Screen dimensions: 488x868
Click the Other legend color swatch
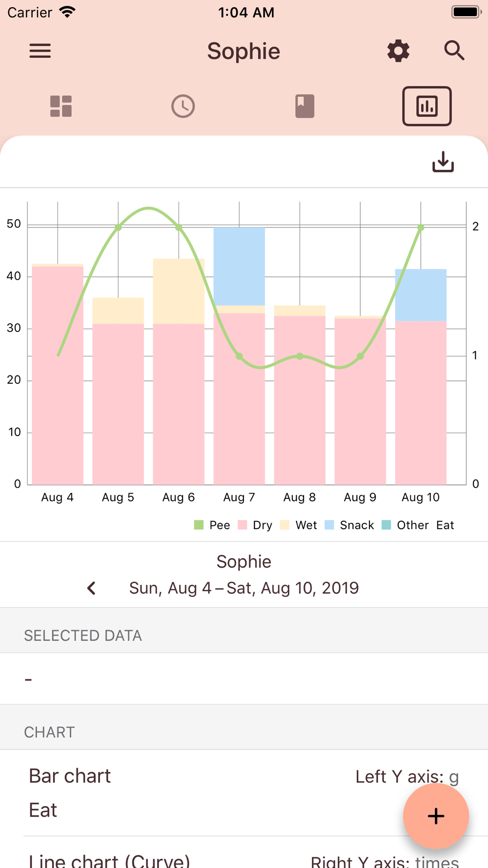coord(386,525)
